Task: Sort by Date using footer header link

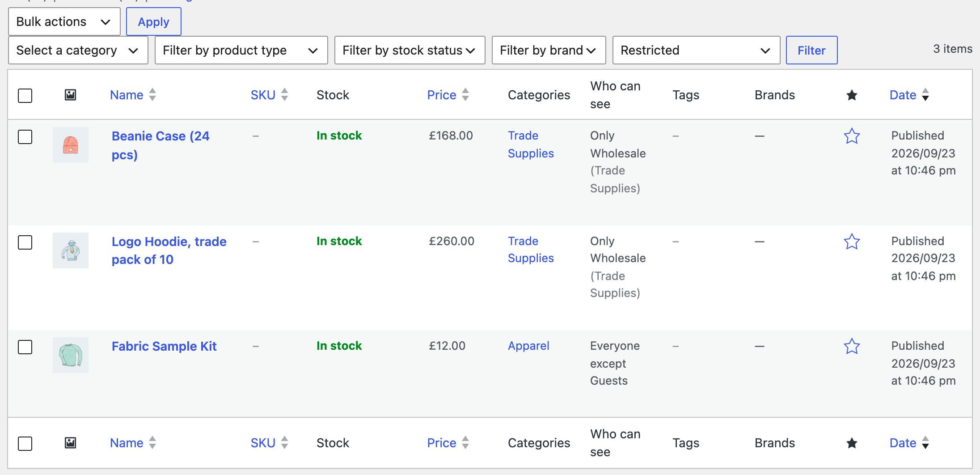Action: [x=909, y=443]
